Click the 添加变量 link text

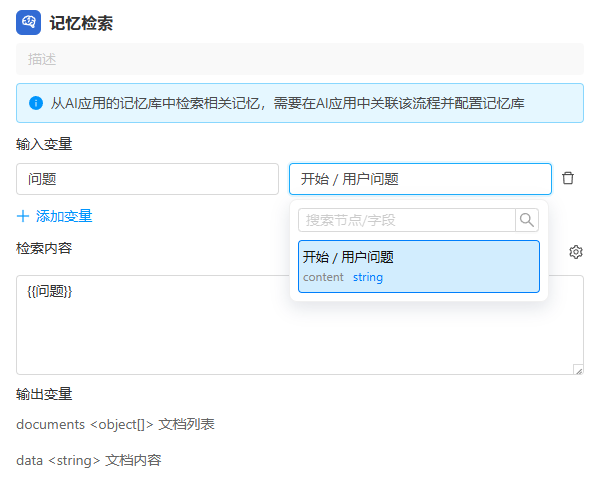pyautogui.click(x=64, y=216)
